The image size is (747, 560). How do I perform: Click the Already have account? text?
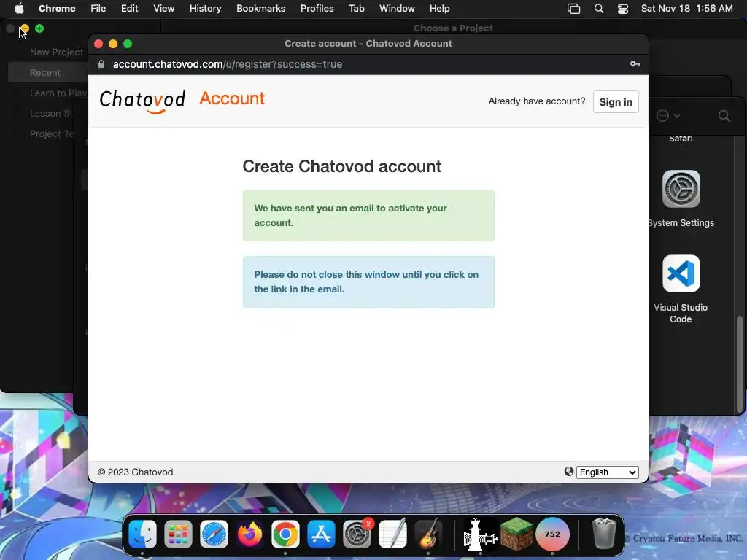(x=536, y=101)
